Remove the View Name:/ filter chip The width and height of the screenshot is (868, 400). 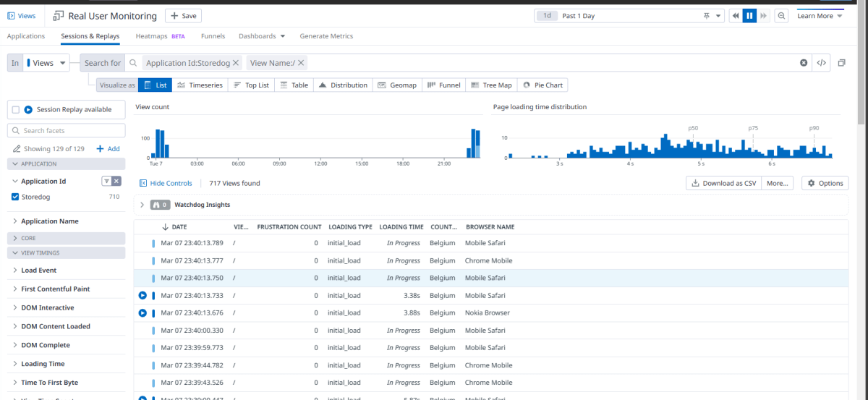302,63
